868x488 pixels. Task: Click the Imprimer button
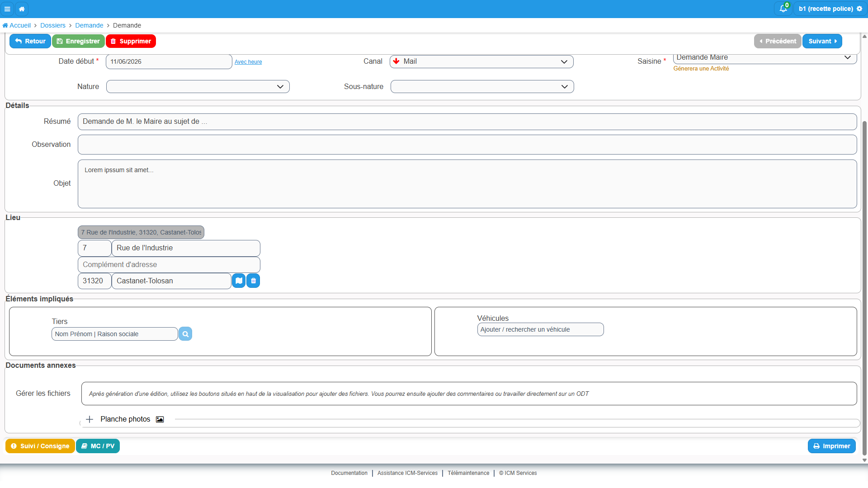[832, 446]
